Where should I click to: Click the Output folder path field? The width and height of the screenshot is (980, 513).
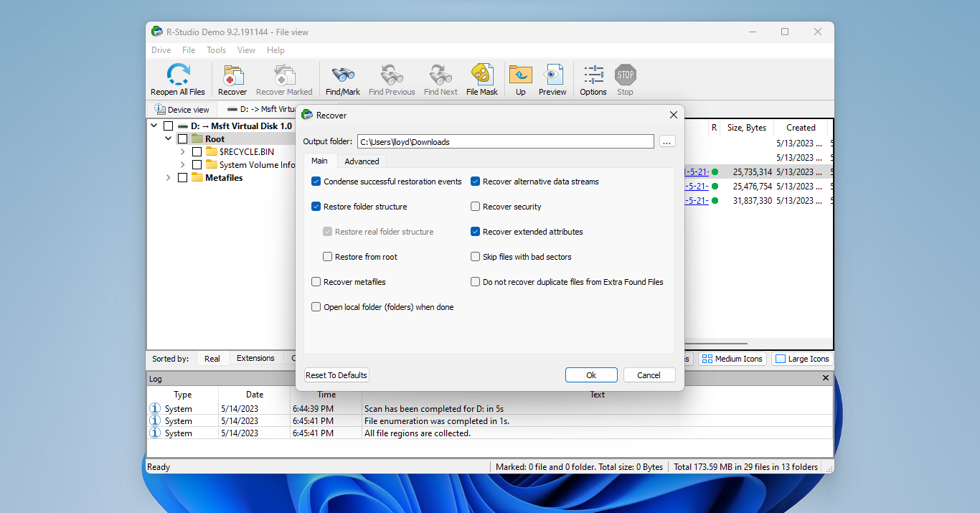506,142
